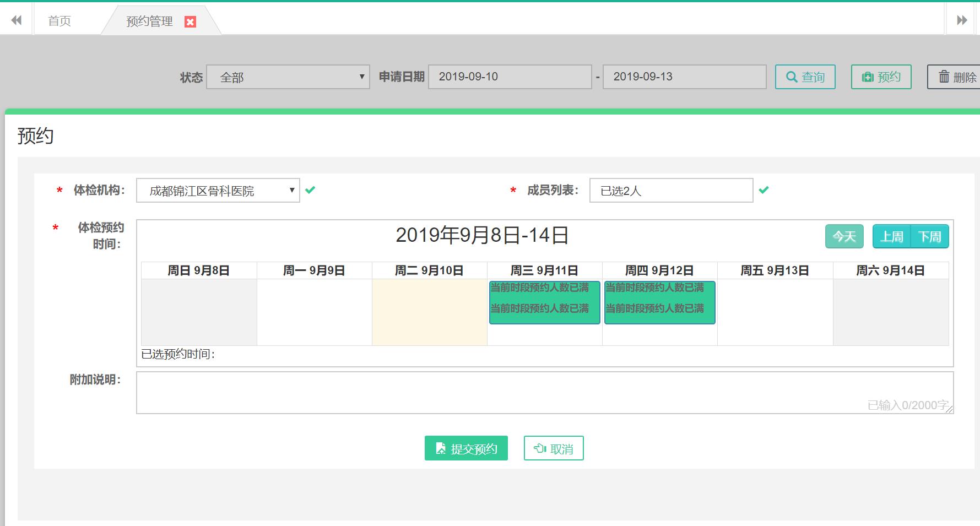Viewport: 980px width, 526px height.
Task: Click the 上周 button
Action: coord(891,236)
